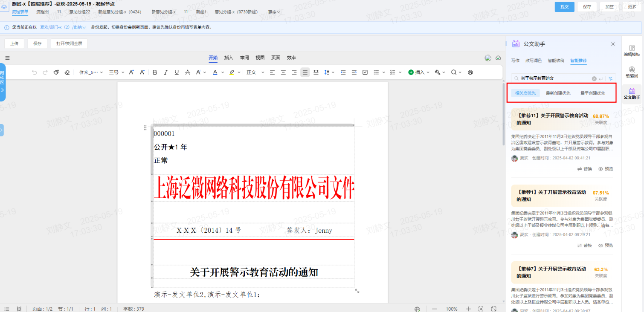The image size is (644, 312).
Task: Open the 写作 tab in 公文助手
Action: (515, 61)
